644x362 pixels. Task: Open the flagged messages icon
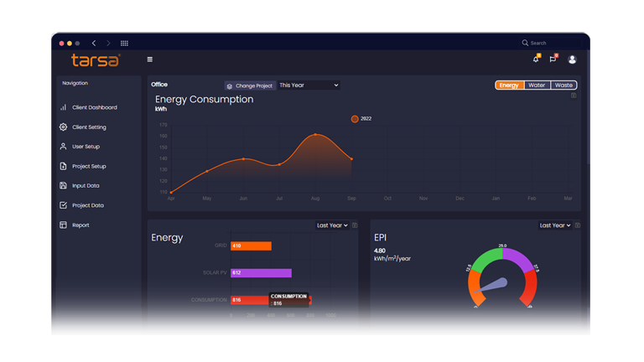(553, 59)
